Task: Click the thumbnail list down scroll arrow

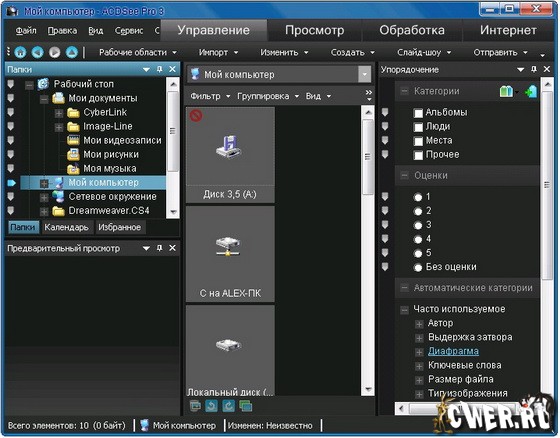Action: (x=368, y=390)
